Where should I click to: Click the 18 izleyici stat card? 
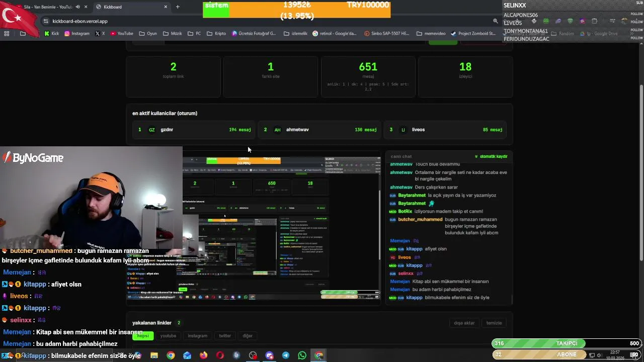pyautogui.click(x=465, y=76)
